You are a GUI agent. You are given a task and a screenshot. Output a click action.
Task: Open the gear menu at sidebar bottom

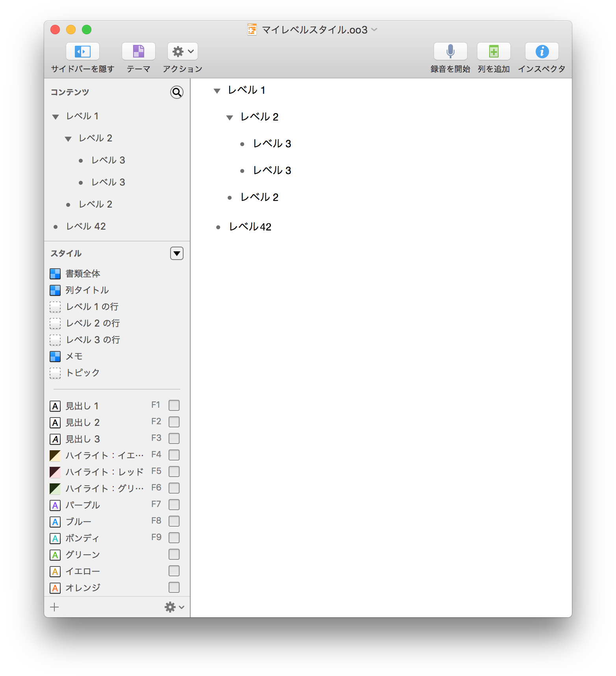[x=174, y=607]
